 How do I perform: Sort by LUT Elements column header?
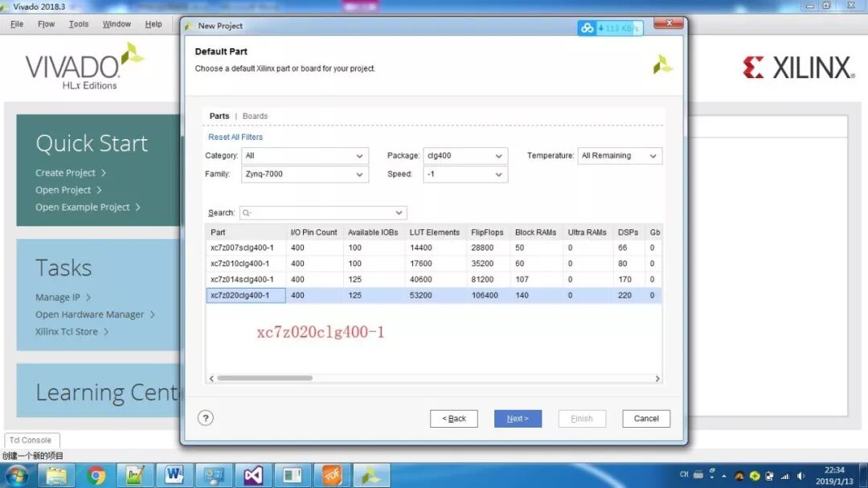point(435,232)
